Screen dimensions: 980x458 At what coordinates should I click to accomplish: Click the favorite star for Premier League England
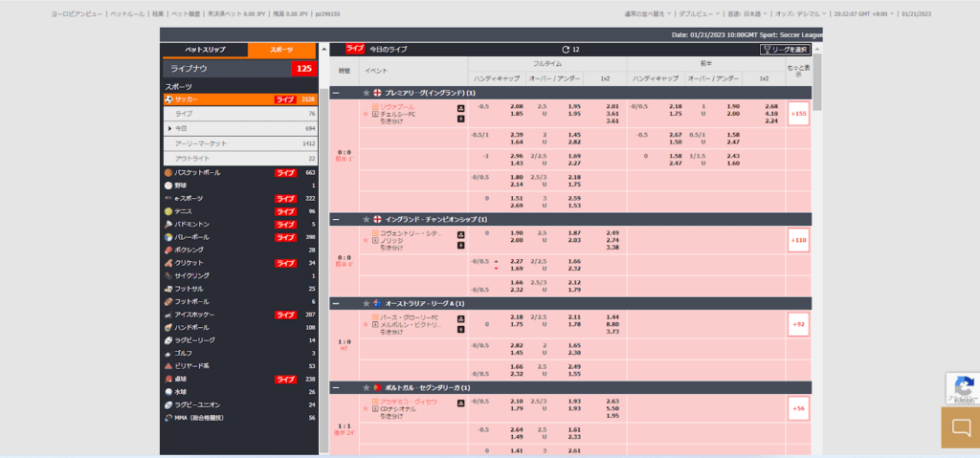(x=367, y=93)
